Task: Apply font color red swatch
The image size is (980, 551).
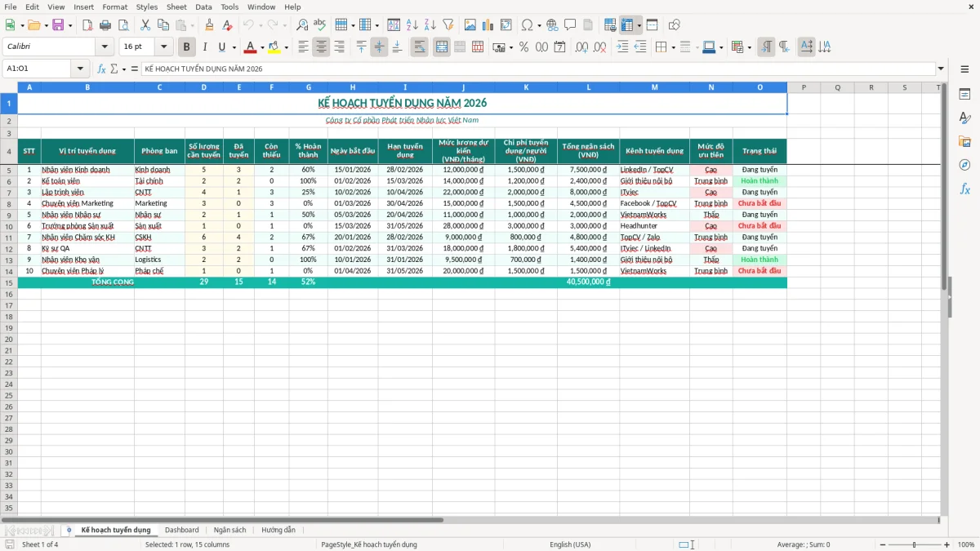Action: (251, 47)
